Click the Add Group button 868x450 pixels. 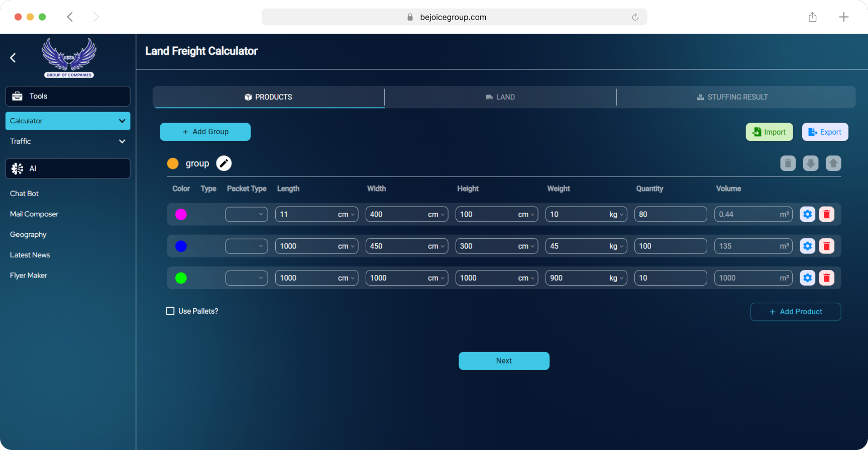coord(205,132)
